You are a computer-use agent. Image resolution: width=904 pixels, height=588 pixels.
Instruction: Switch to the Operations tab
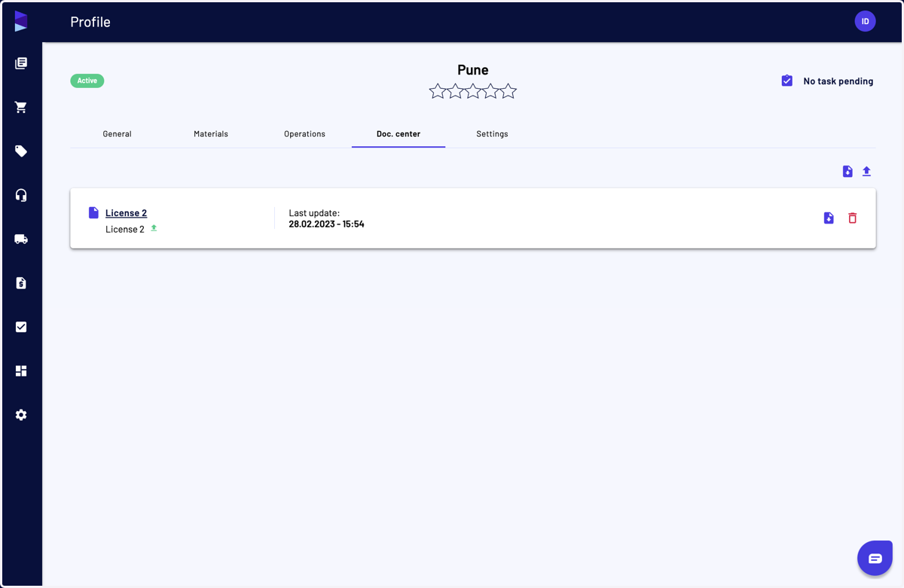point(304,134)
